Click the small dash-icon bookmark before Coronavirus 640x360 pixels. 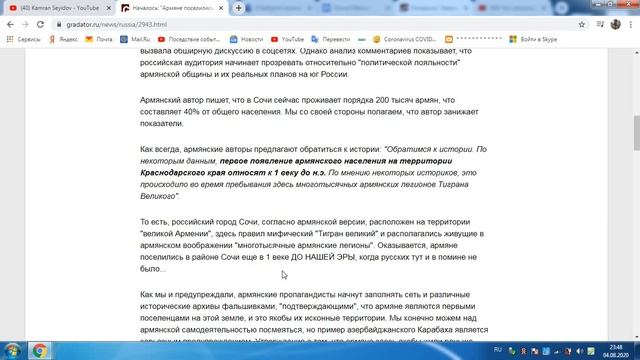pyautogui.click(x=362, y=39)
